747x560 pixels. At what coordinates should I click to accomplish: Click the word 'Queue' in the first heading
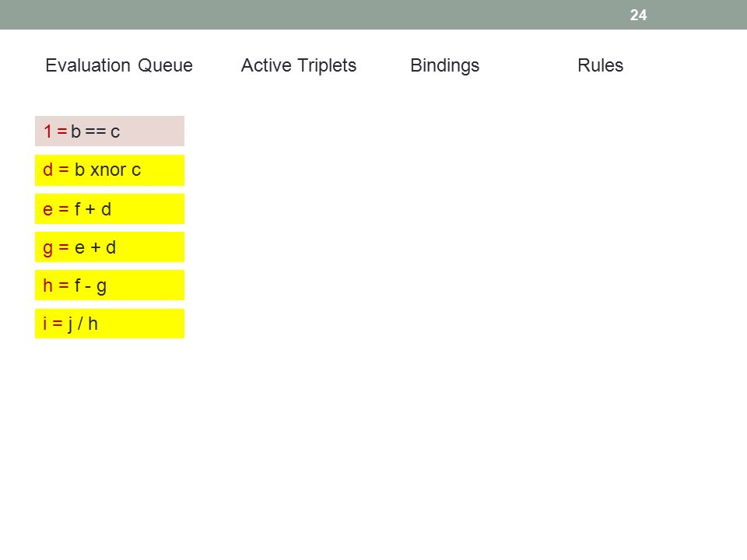[x=165, y=65]
